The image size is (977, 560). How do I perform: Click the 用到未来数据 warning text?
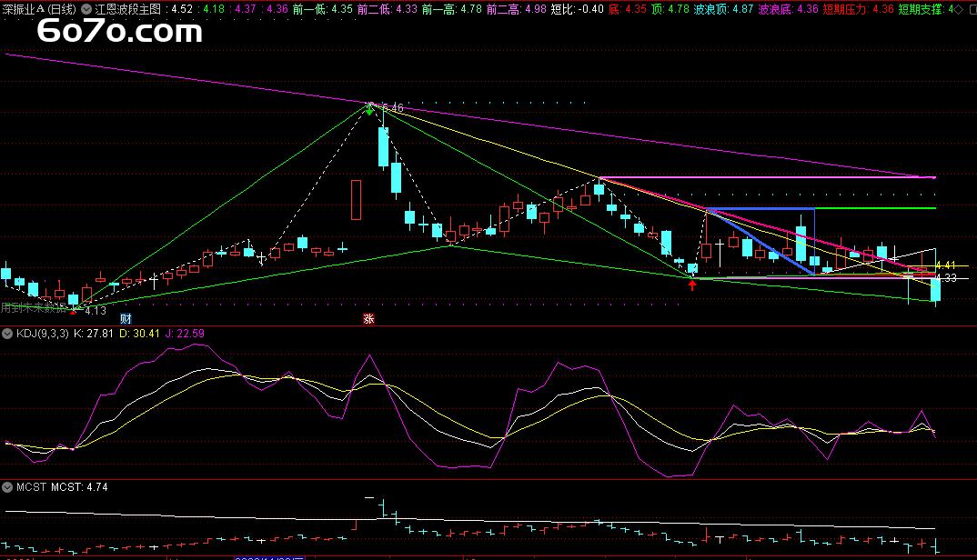tap(34, 307)
